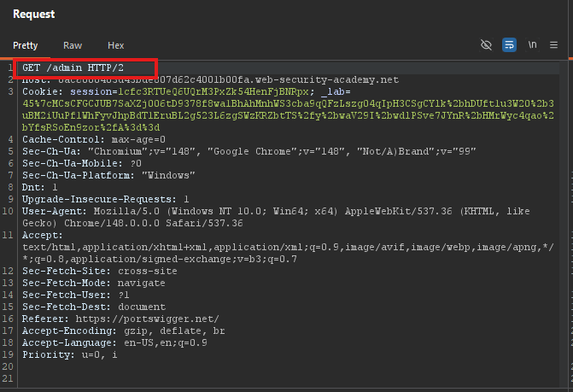Screen dimensions: 573x392
Task: Open the Hex tab
Action: (116, 45)
